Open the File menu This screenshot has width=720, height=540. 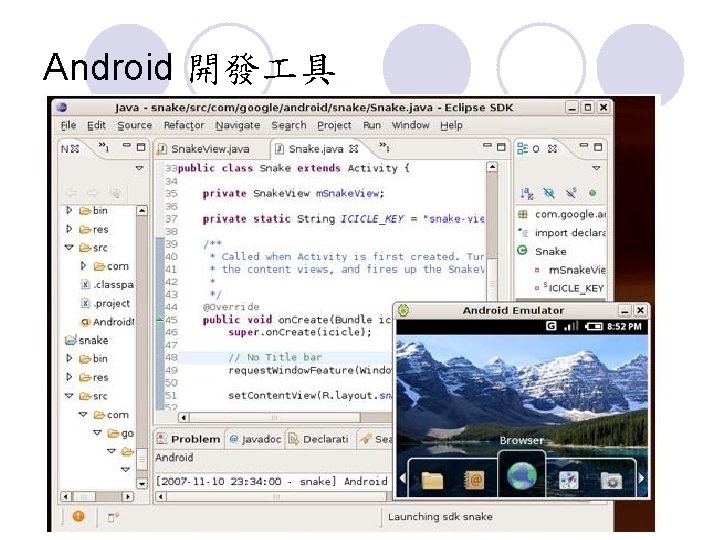click(68, 125)
